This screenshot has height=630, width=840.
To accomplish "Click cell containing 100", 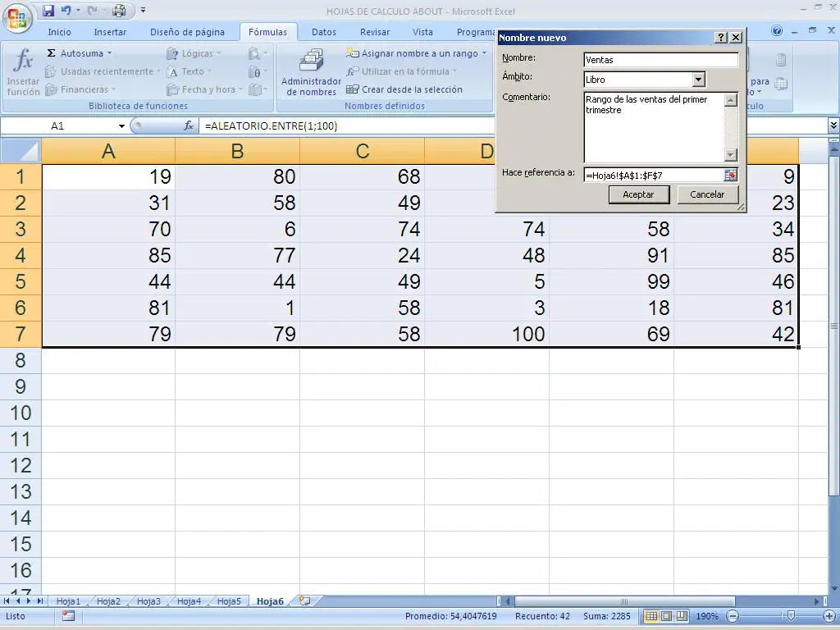I will click(x=487, y=334).
